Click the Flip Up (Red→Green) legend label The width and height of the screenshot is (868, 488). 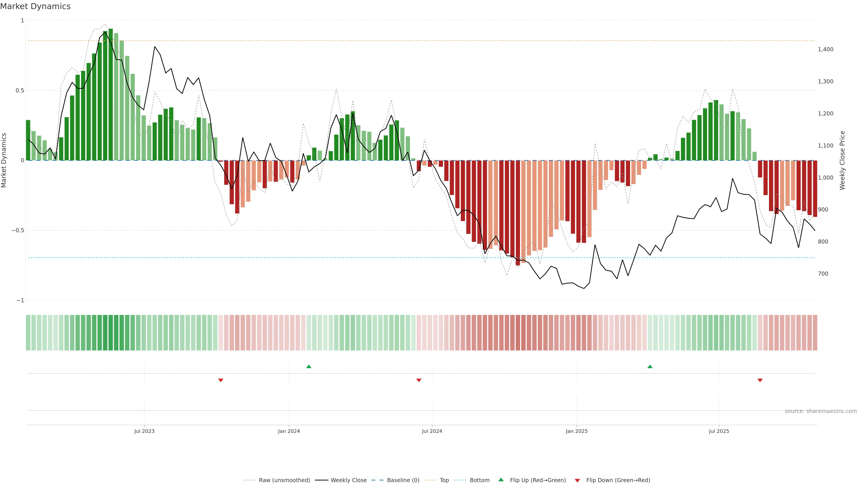538,480
